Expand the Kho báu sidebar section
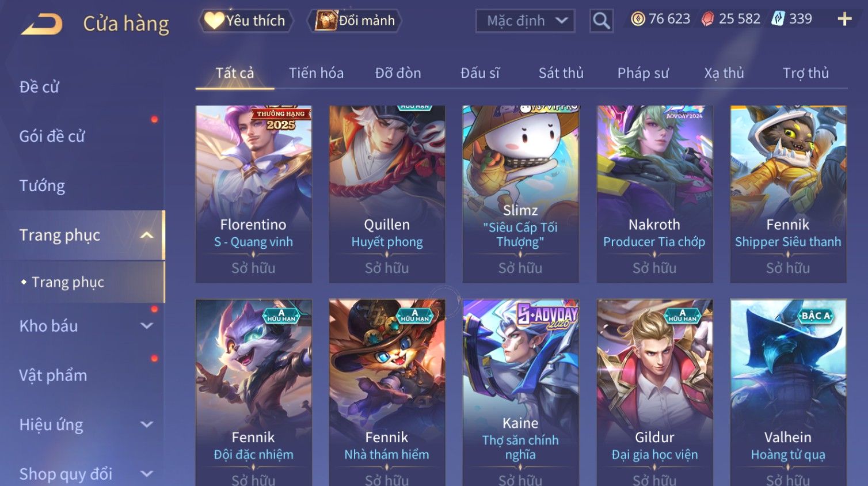The image size is (868, 486). (x=147, y=325)
